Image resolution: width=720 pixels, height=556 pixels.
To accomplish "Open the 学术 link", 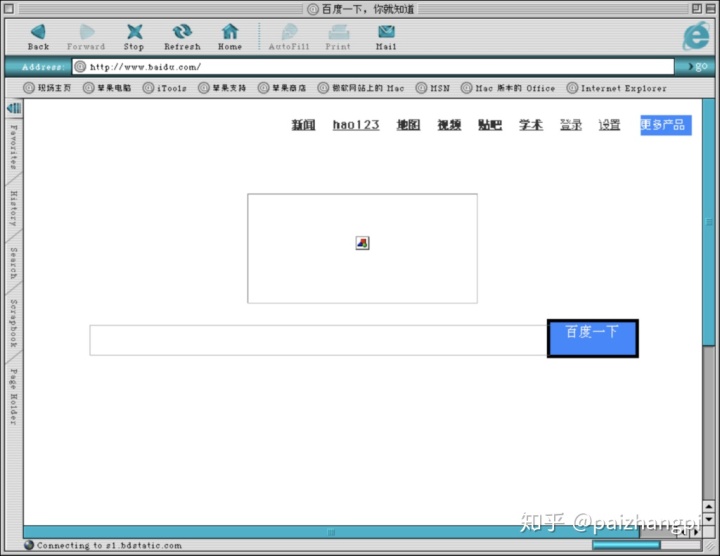I will point(531,124).
